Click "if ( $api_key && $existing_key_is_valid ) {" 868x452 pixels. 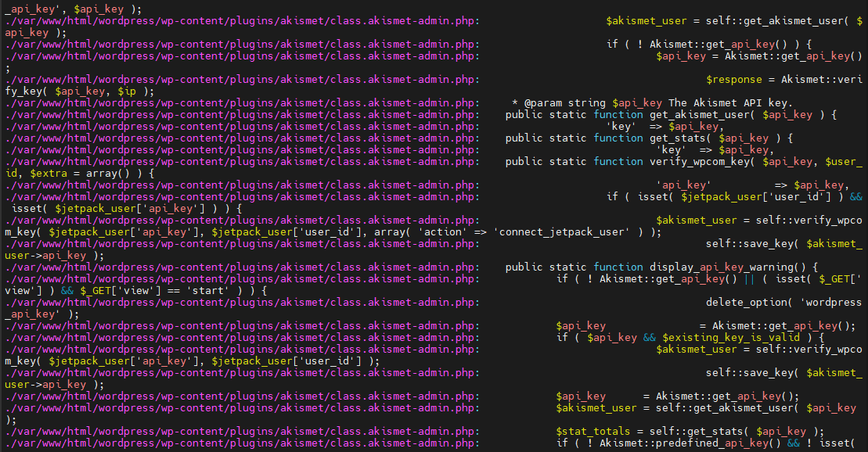pos(690,338)
